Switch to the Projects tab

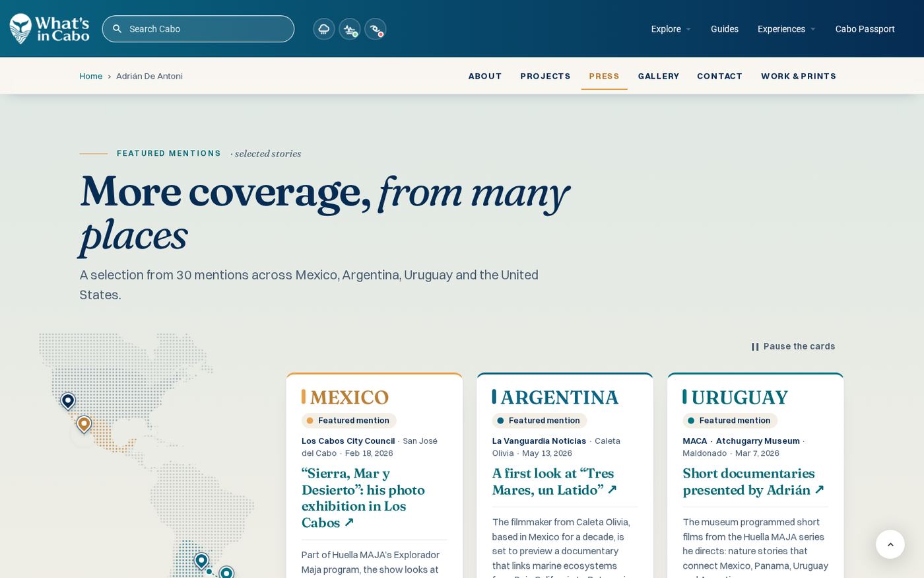(545, 76)
